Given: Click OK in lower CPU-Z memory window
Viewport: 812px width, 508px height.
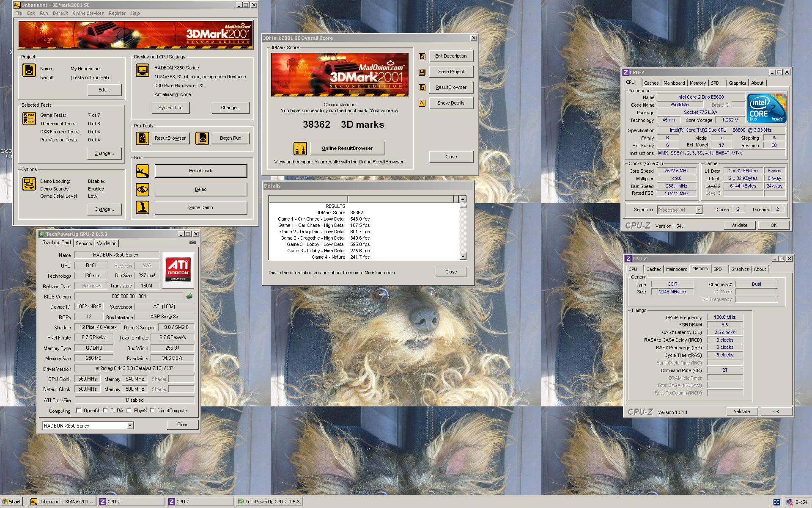Looking at the screenshot, I should pyautogui.click(x=776, y=412).
